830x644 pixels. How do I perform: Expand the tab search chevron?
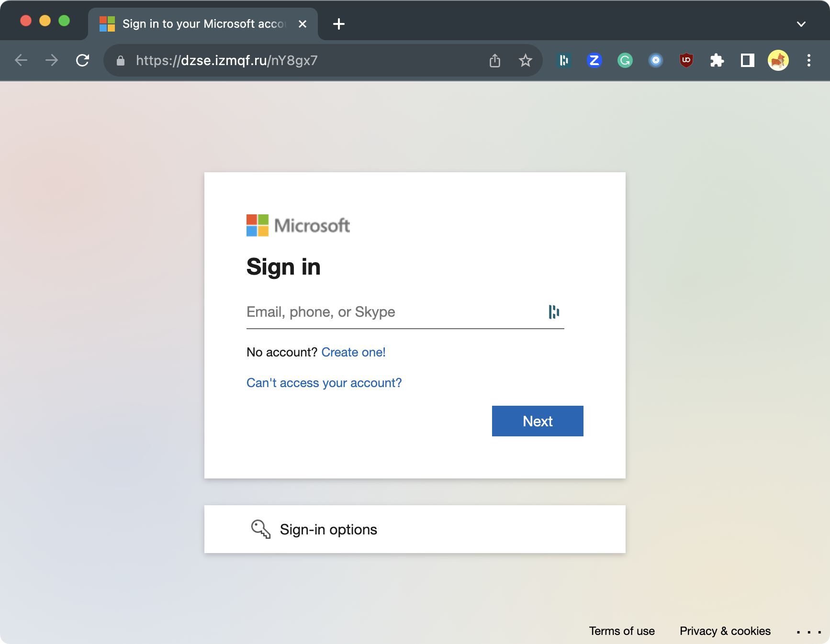801,24
